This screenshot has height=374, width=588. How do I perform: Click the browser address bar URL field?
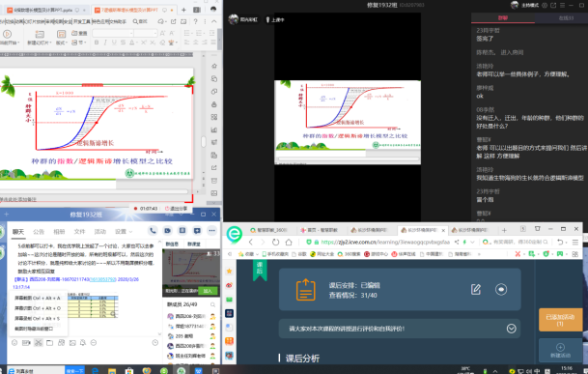click(384, 242)
